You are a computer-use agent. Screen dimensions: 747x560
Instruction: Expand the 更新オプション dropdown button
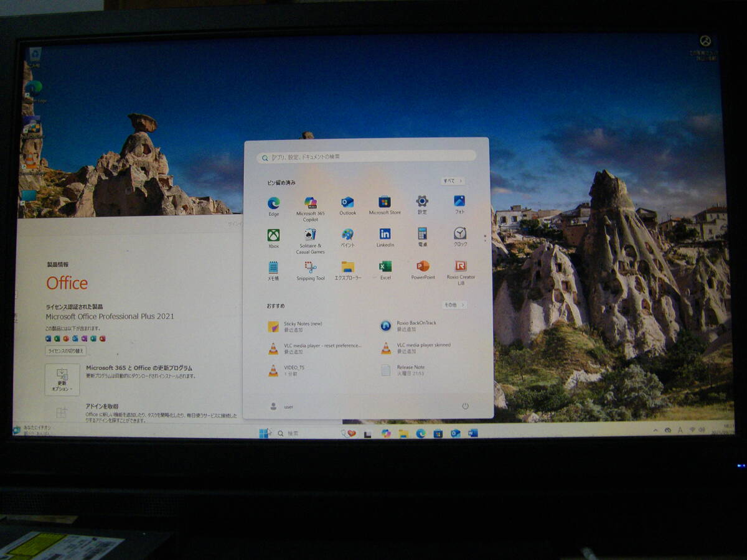[x=62, y=380]
